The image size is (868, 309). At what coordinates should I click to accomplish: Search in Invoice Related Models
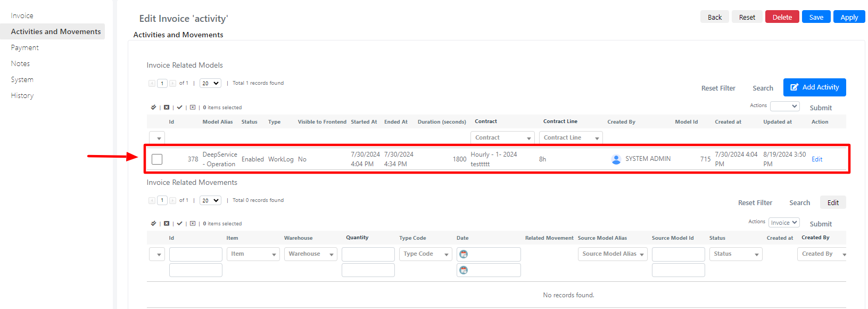point(763,88)
